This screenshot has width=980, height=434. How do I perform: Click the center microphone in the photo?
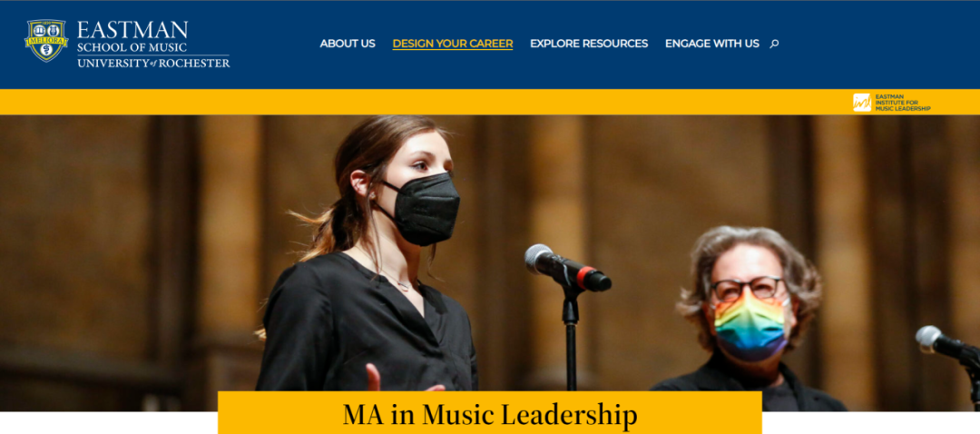567,268
